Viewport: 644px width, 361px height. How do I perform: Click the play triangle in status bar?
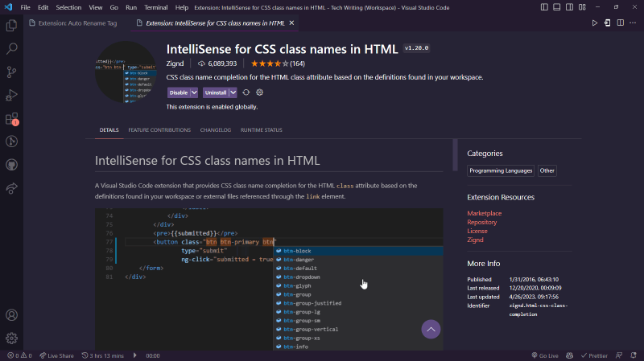pos(134,355)
